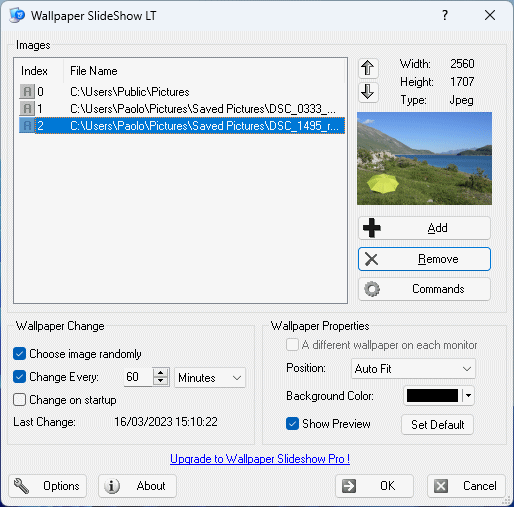Viewport: 514px width, 507px height.
Task: Click the icon beside index 0 row
Action: coord(27,92)
